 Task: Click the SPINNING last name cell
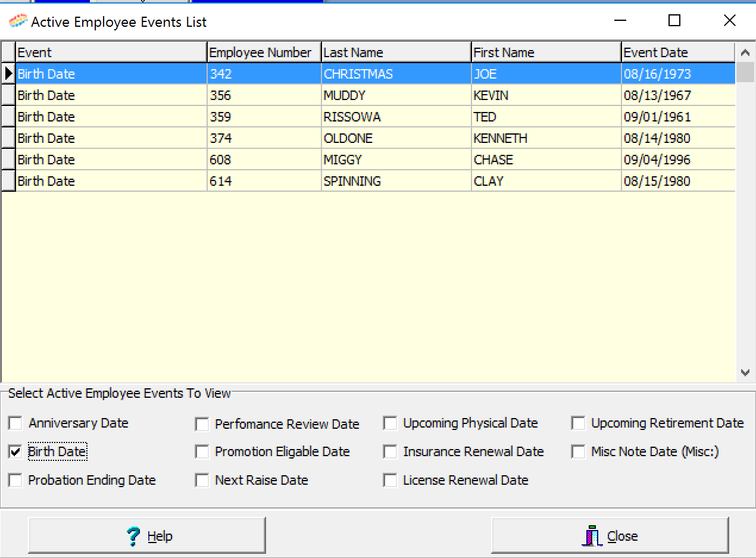396,181
